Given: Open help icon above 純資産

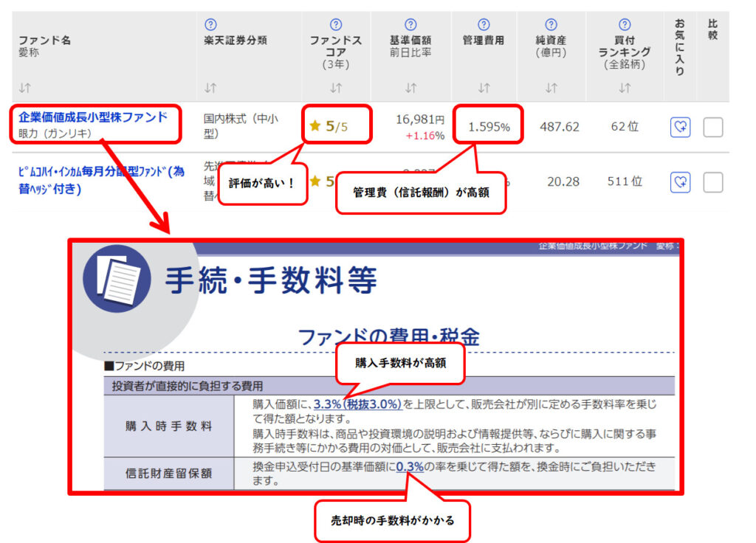Looking at the screenshot, I should [x=551, y=24].
